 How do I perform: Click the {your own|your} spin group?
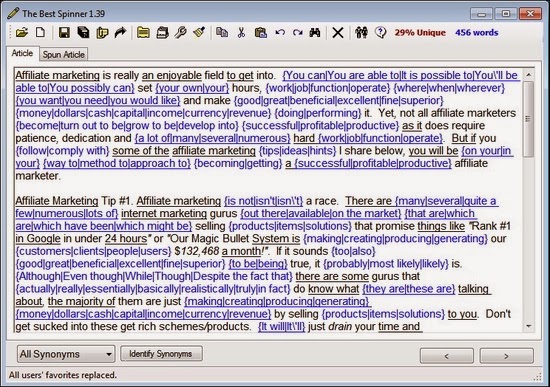coord(192,88)
